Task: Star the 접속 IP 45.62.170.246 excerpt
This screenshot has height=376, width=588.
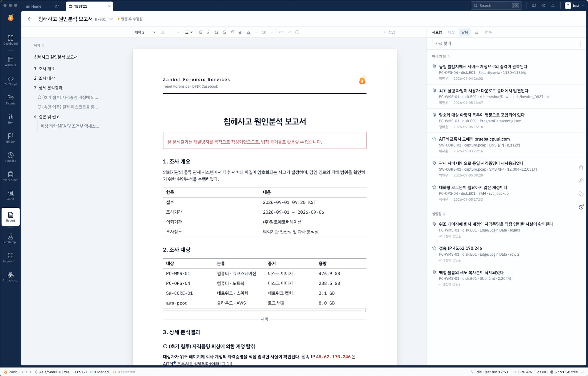Action: point(434,248)
